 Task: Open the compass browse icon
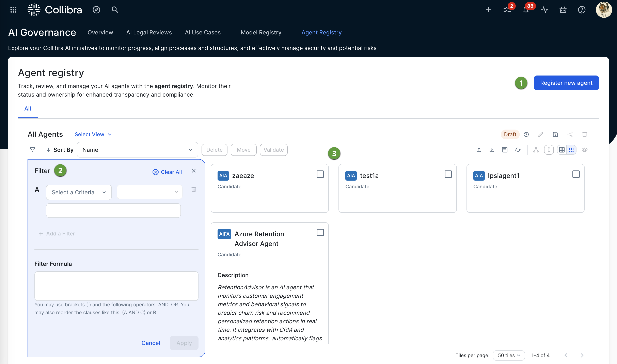[x=96, y=10]
